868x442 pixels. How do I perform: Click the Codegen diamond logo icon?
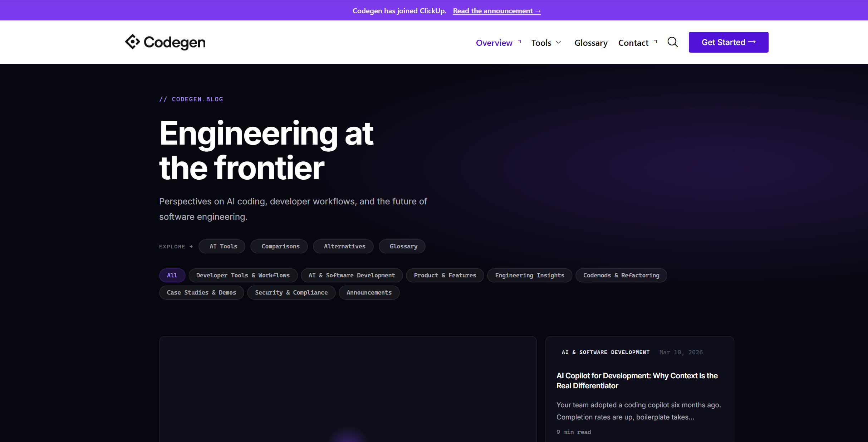(x=132, y=42)
